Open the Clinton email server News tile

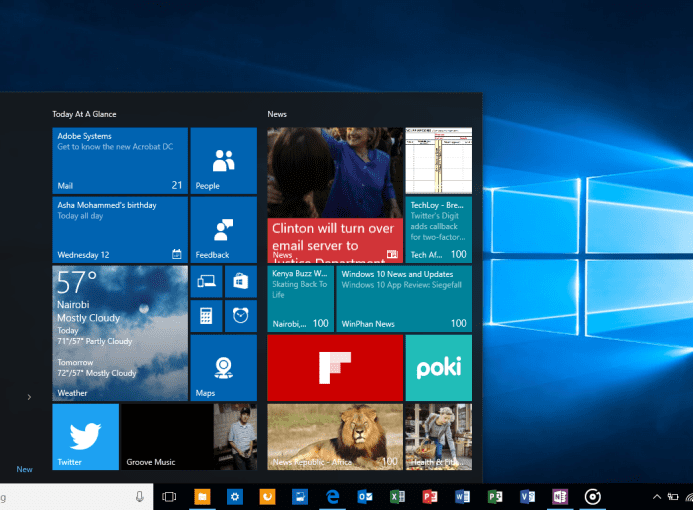tap(335, 195)
